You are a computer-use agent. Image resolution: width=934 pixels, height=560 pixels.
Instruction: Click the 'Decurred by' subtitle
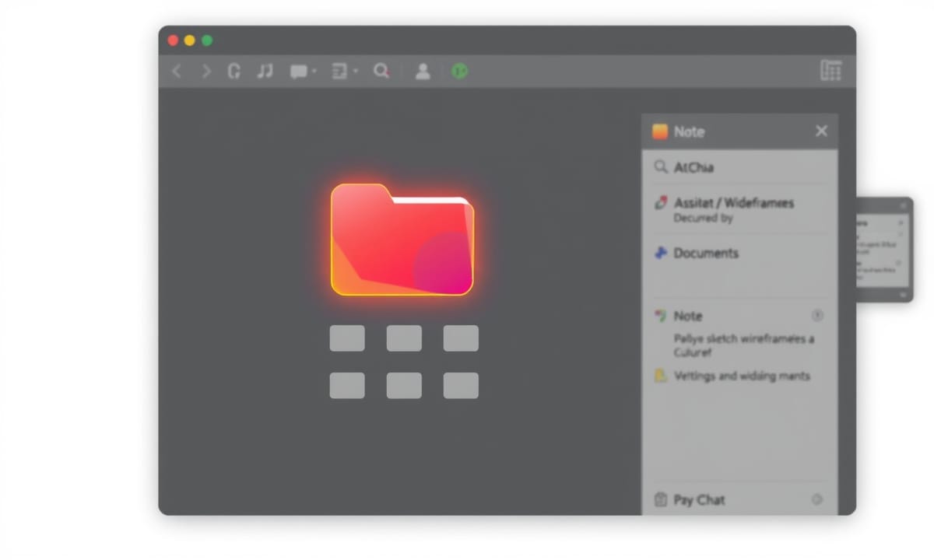click(x=704, y=219)
